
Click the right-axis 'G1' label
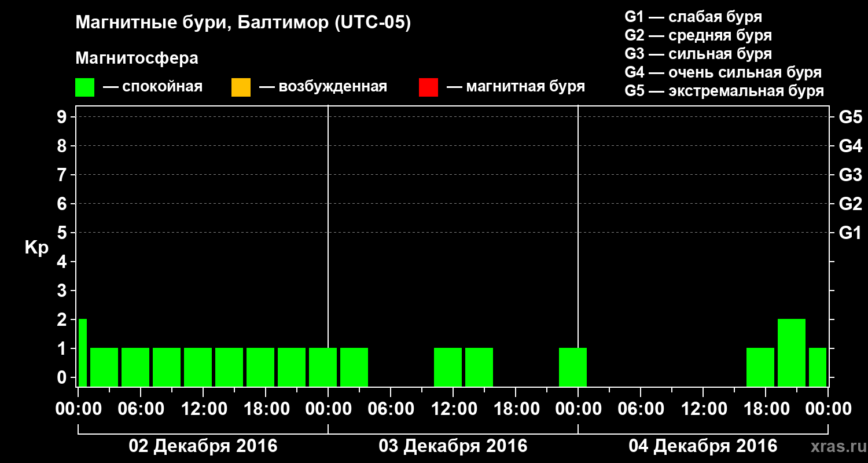(850, 233)
